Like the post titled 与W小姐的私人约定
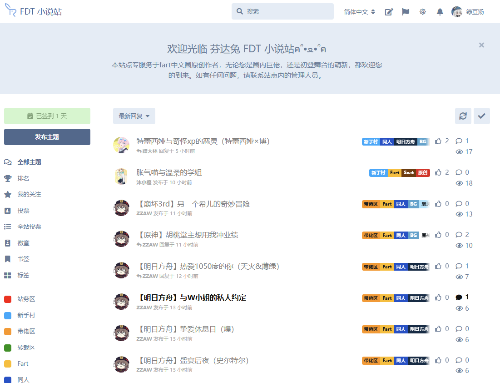Image resolution: width=500 pixels, height=383 pixels. (x=438, y=297)
